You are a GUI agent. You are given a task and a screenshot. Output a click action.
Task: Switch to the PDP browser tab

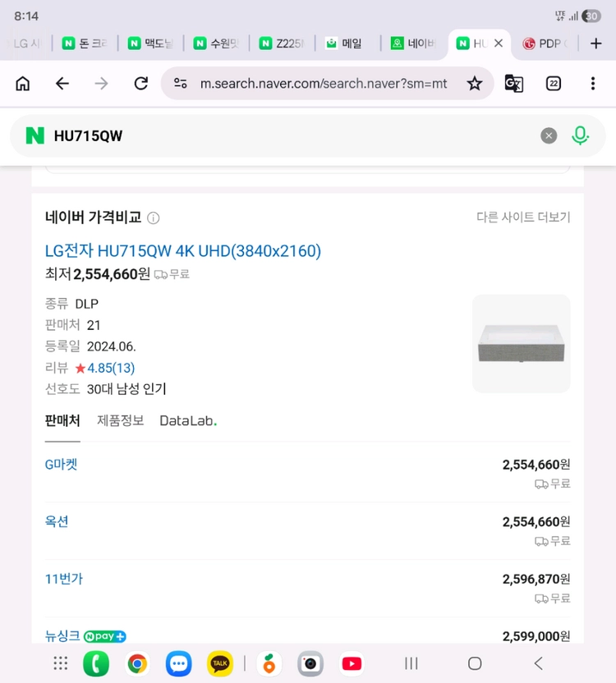[x=545, y=44]
